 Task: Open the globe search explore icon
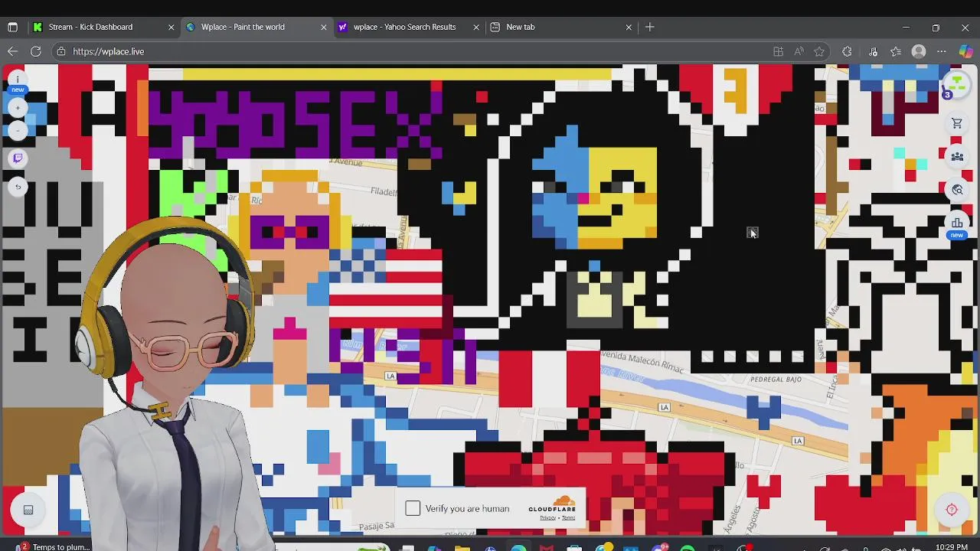pyautogui.click(x=957, y=190)
